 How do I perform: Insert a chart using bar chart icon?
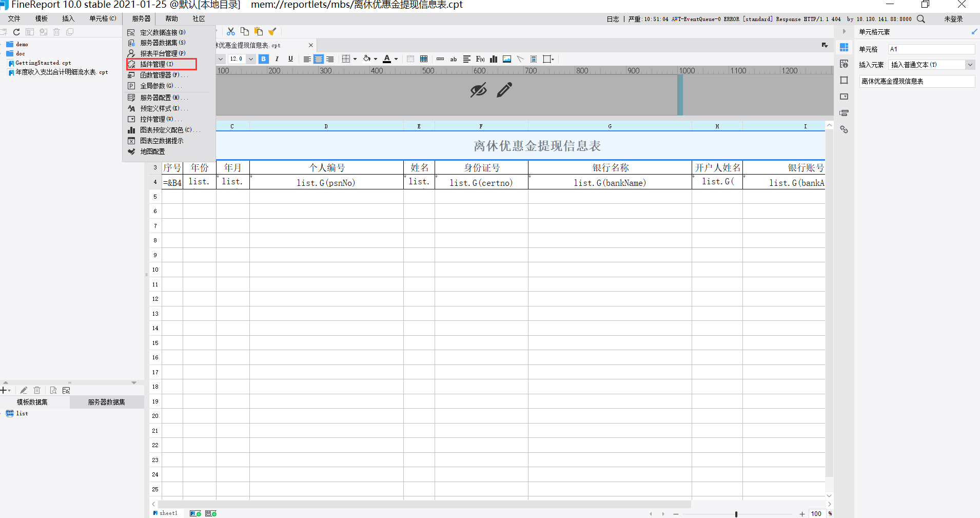(494, 59)
